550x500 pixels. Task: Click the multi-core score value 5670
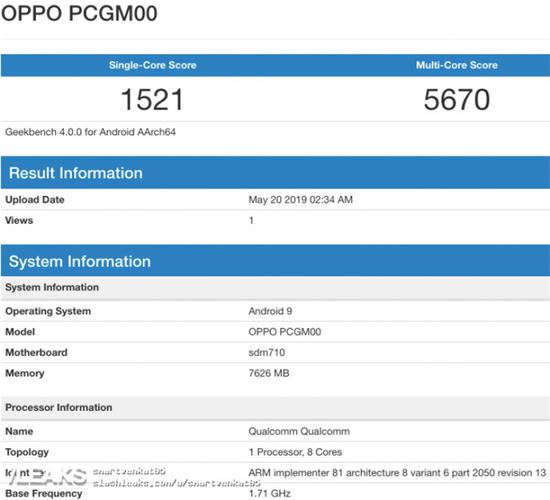(x=457, y=100)
